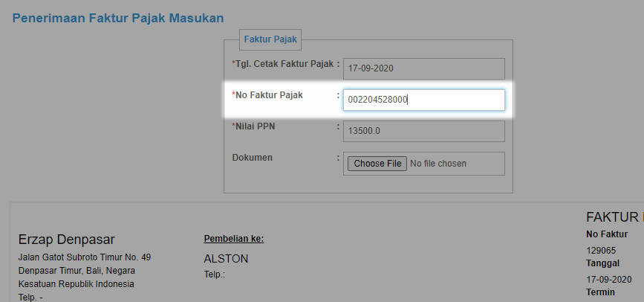Image resolution: width=644 pixels, height=302 pixels.
Task: Click the No Faktur Pajak label
Action: 267,95
